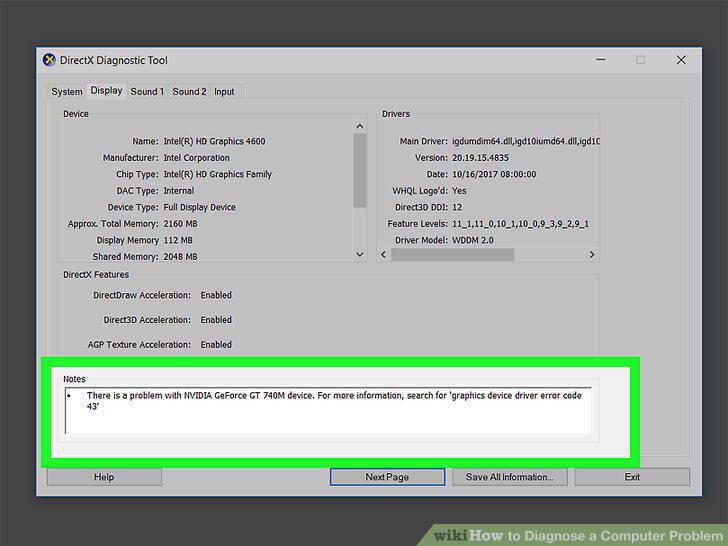Viewport: 728px width, 546px height.
Task: Click driver date '10/16/2017 08:00:00'
Action: [494, 174]
